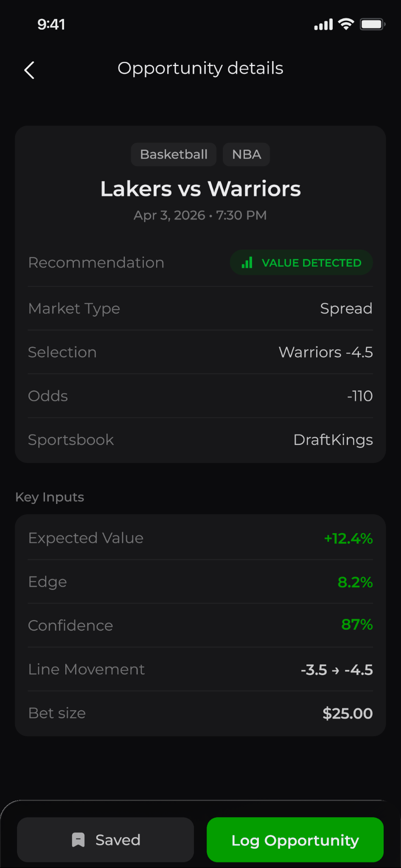This screenshot has width=401, height=868.
Task: Open the Market Type Spread row
Action: pos(200,309)
